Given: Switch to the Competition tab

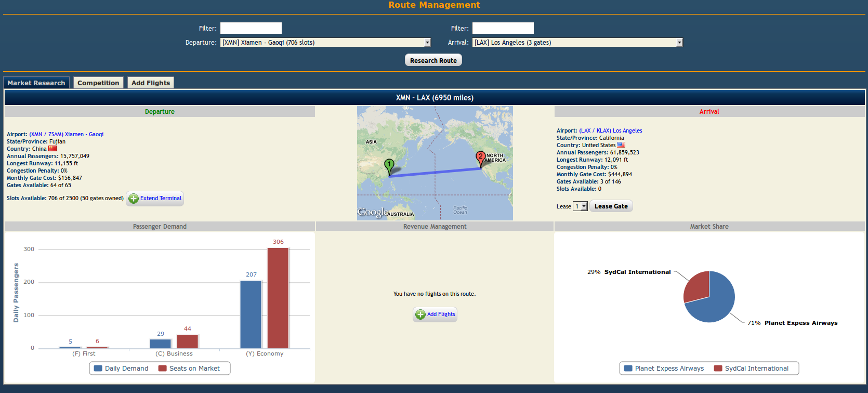Looking at the screenshot, I should click(x=98, y=83).
